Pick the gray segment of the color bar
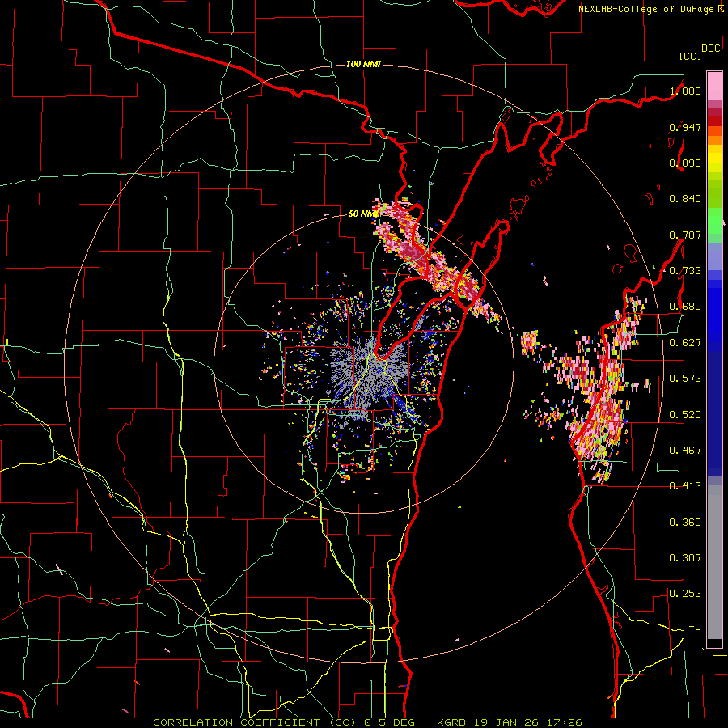728x728 pixels. click(714, 562)
